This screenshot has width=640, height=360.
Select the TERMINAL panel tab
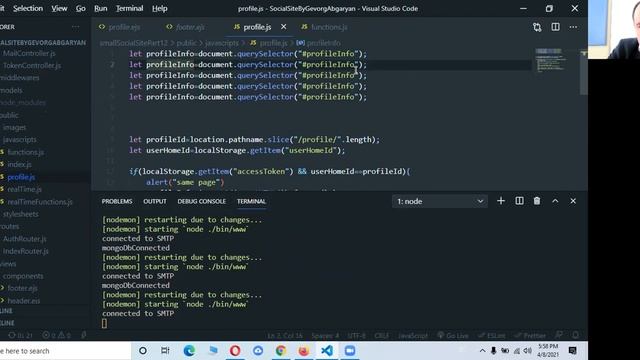(x=251, y=201)
